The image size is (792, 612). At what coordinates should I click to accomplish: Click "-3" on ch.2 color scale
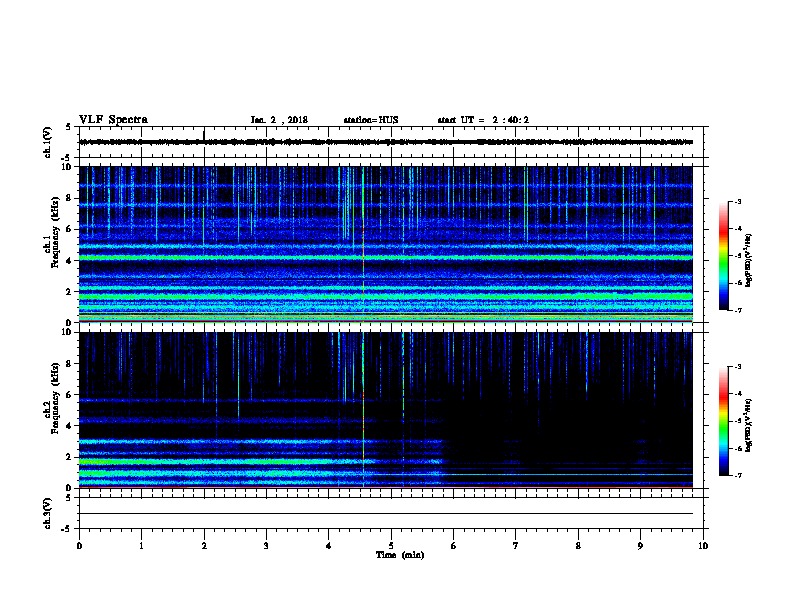(738, 367)
